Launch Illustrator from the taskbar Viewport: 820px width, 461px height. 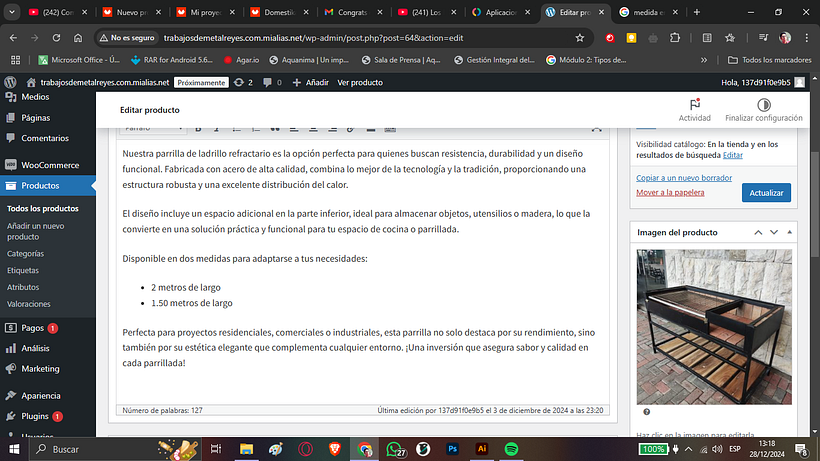482,449
